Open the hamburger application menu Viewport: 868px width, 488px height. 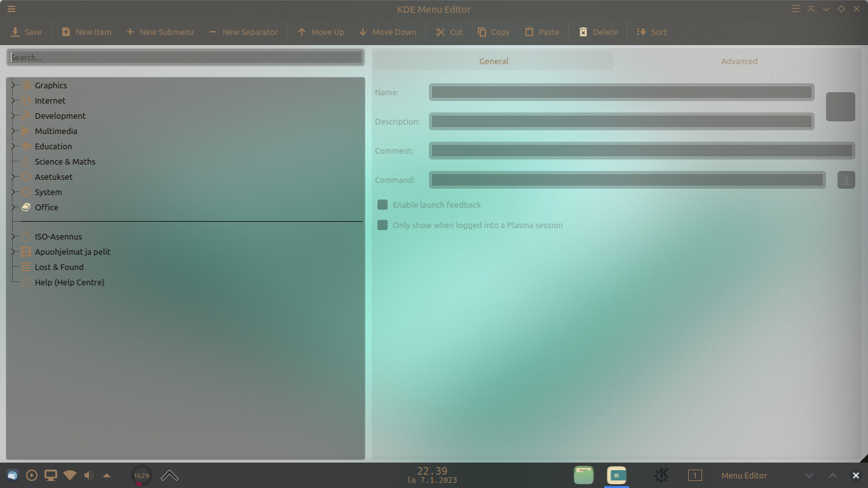click(11, 9)
